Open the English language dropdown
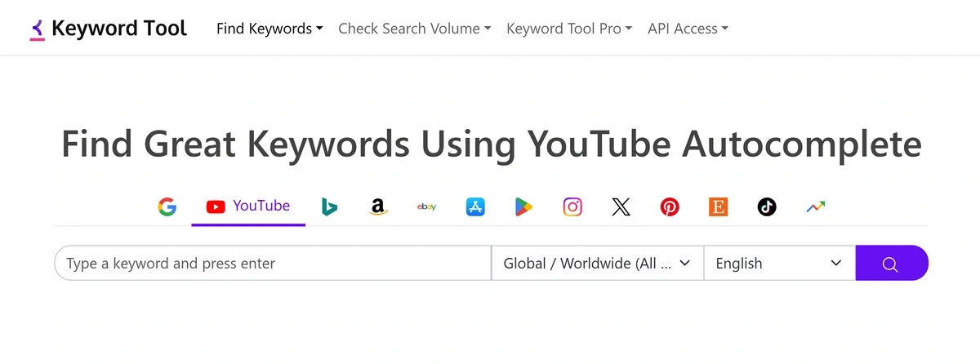Screen dimensions: 980x364 (x=779, y=264)
